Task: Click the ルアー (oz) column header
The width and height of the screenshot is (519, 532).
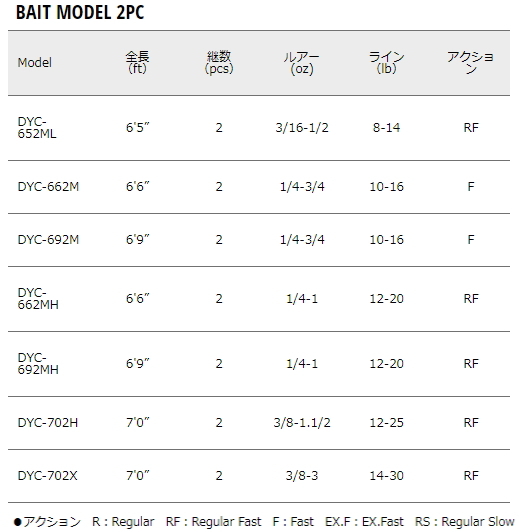Action: point(302,63)
